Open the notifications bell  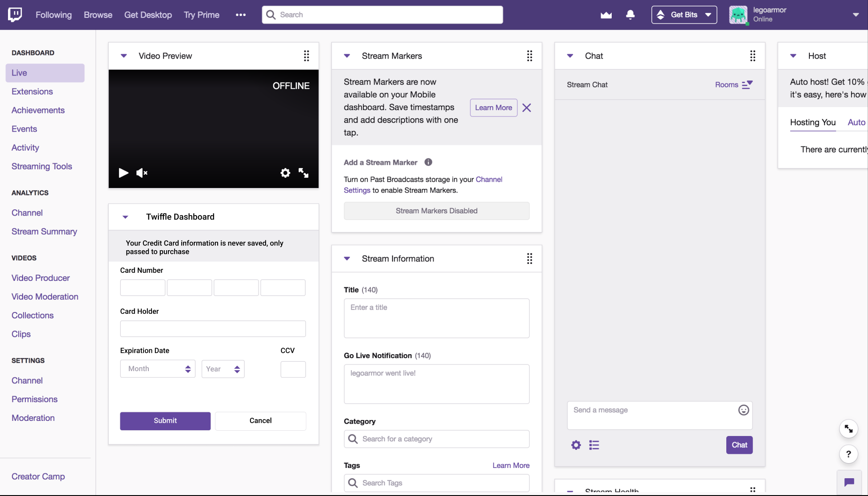630,15
